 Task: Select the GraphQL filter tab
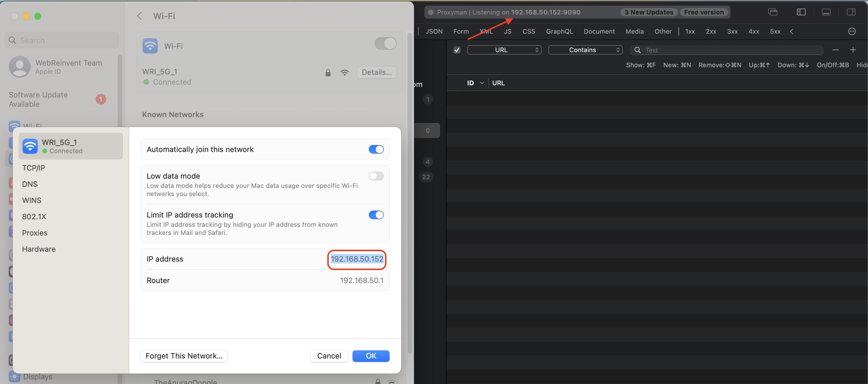pos(559,31)
